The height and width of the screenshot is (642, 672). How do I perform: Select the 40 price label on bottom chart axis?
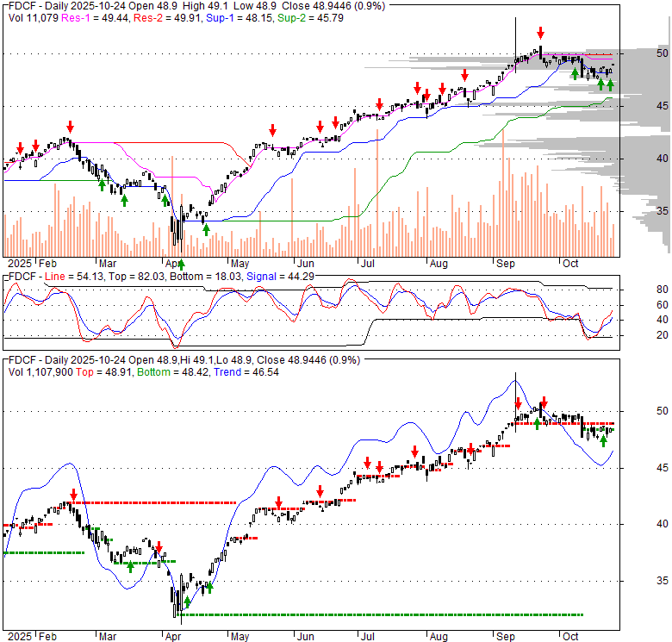(663, 524)
